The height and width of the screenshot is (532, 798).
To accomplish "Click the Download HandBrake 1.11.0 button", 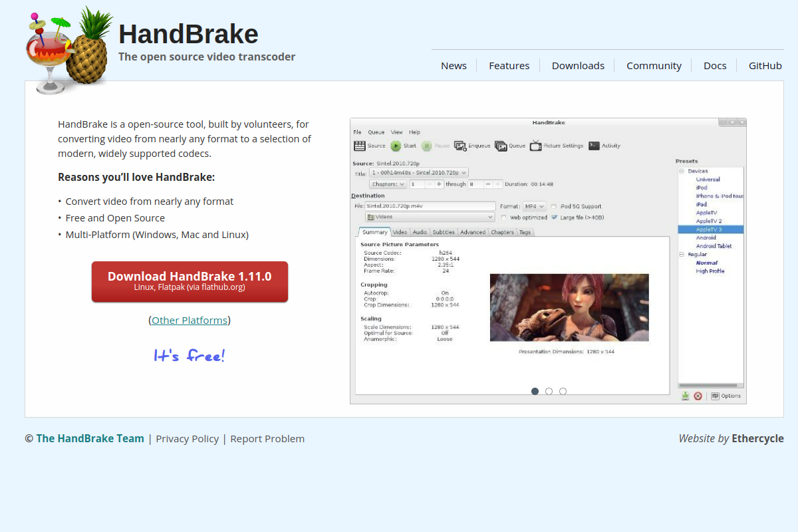I will 190,281.
